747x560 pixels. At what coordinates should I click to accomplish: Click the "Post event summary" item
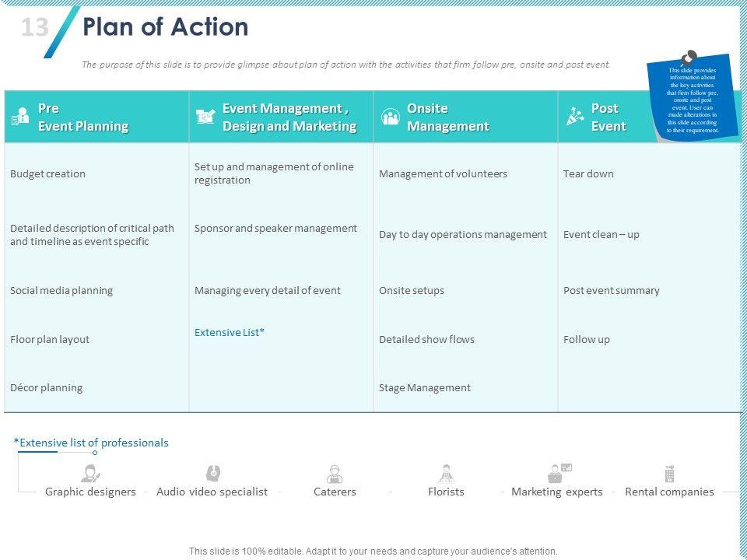coord(611,290)
